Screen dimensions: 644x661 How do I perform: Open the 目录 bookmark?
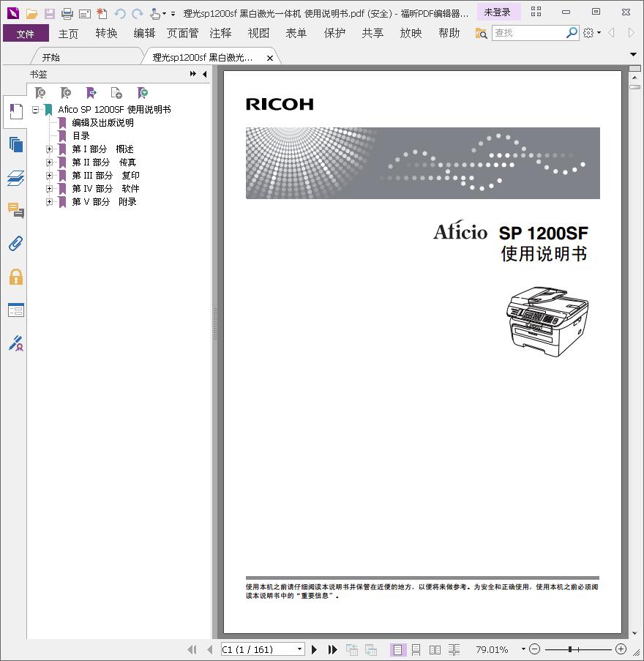tap(81, 135)
